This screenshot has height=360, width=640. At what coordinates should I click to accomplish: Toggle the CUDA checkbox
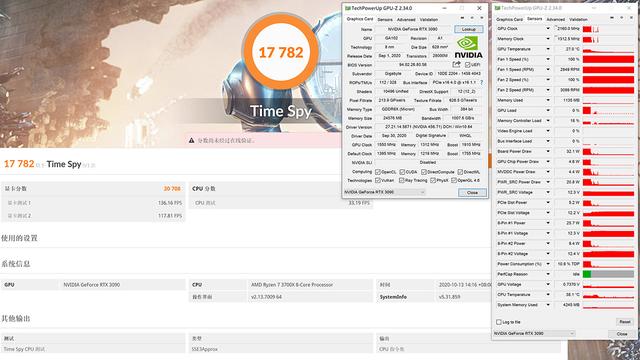[402, 172]
